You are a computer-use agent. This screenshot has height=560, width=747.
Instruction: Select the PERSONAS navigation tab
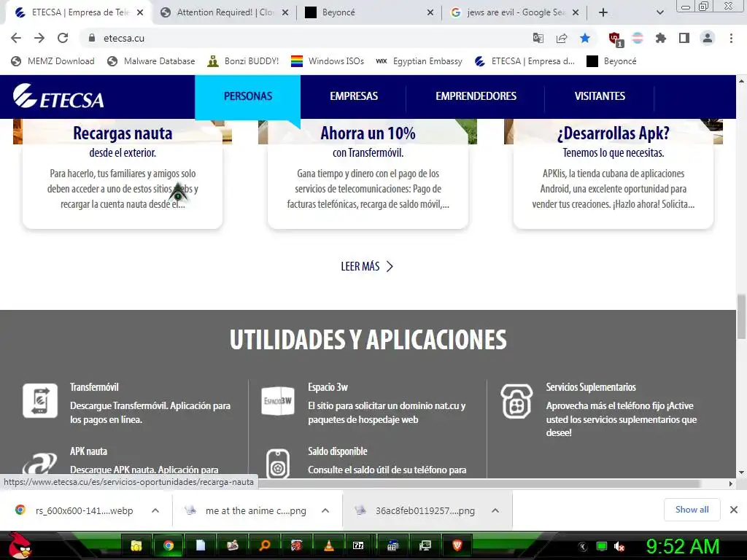click(248, 96)
